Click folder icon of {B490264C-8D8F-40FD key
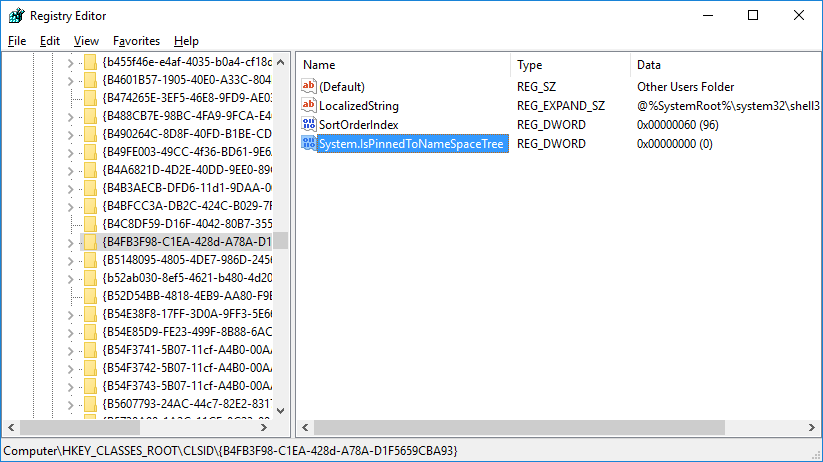This screenshot has height=462, width=823. [x=90, y=134]
